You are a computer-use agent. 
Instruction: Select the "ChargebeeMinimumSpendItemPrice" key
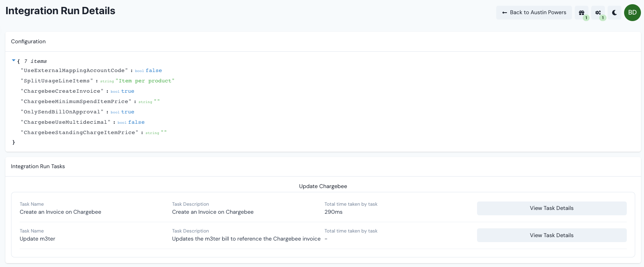click(76, 102)
